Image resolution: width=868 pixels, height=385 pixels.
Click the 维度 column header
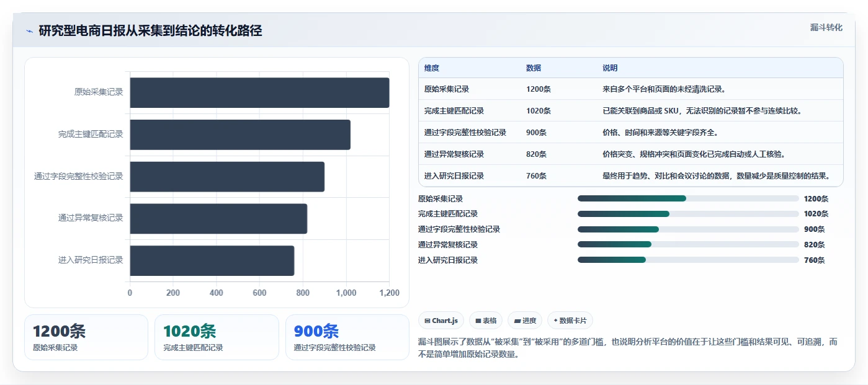point(432,68)
